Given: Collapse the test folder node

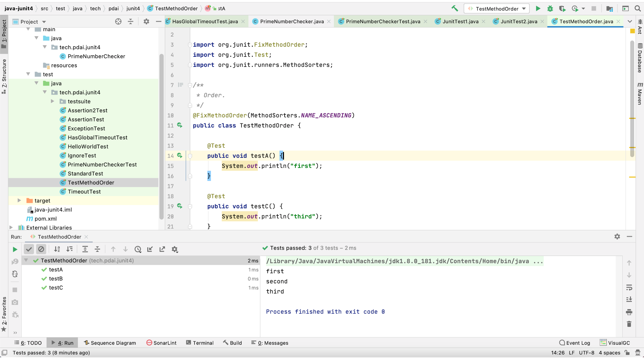Looking at the screenshot, I should [28, 74].
